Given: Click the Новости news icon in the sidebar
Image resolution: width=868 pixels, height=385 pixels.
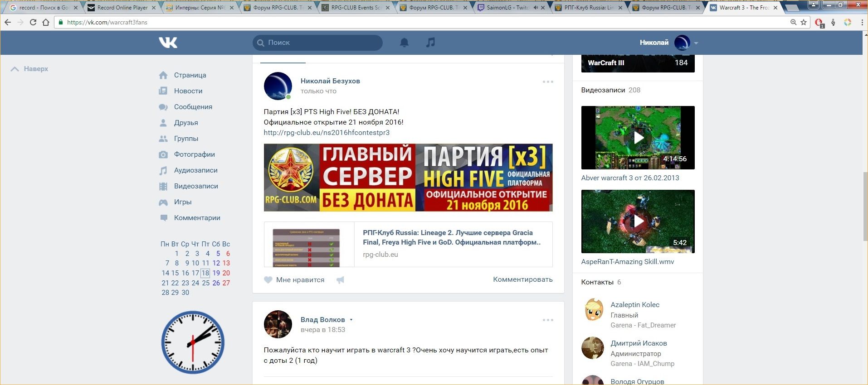Looking at the screenshot, I should 163,91.
